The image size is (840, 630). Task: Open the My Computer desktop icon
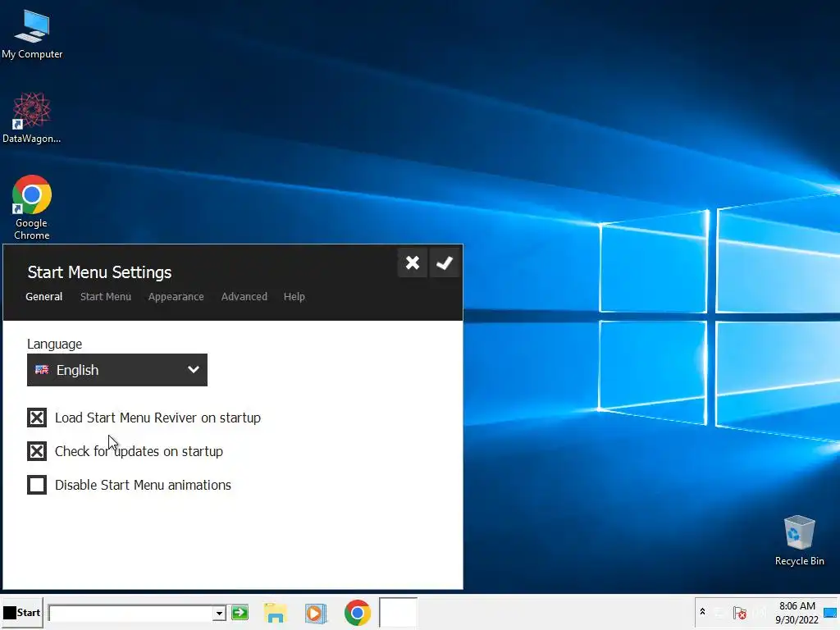[32, 33]
